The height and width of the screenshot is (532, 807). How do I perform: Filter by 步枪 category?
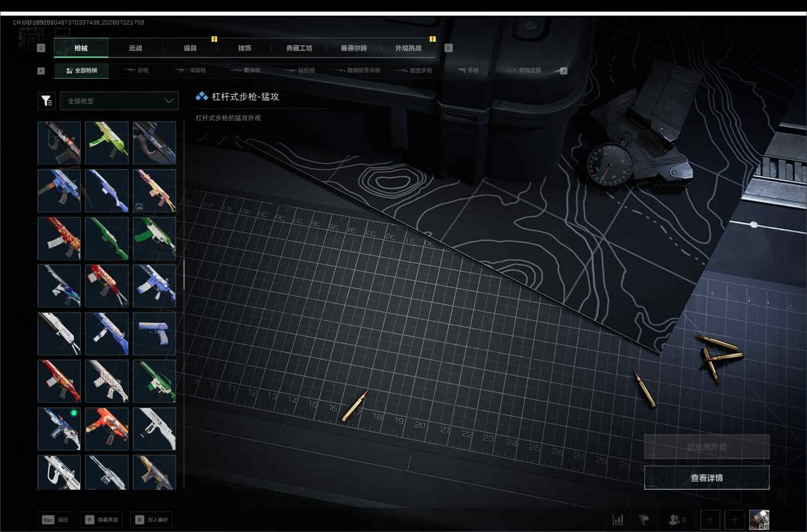(x=137, y=71)
